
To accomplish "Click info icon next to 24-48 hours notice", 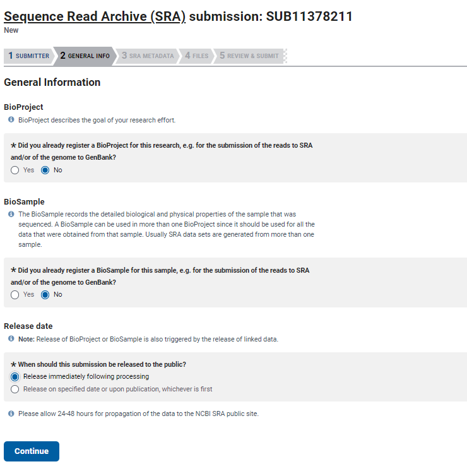I will point(11,414).
